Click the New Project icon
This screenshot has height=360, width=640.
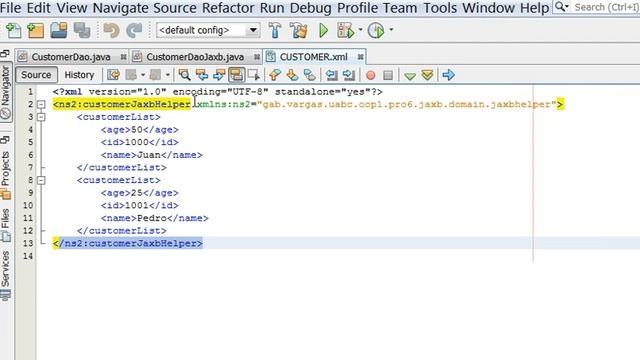point(36,30)
